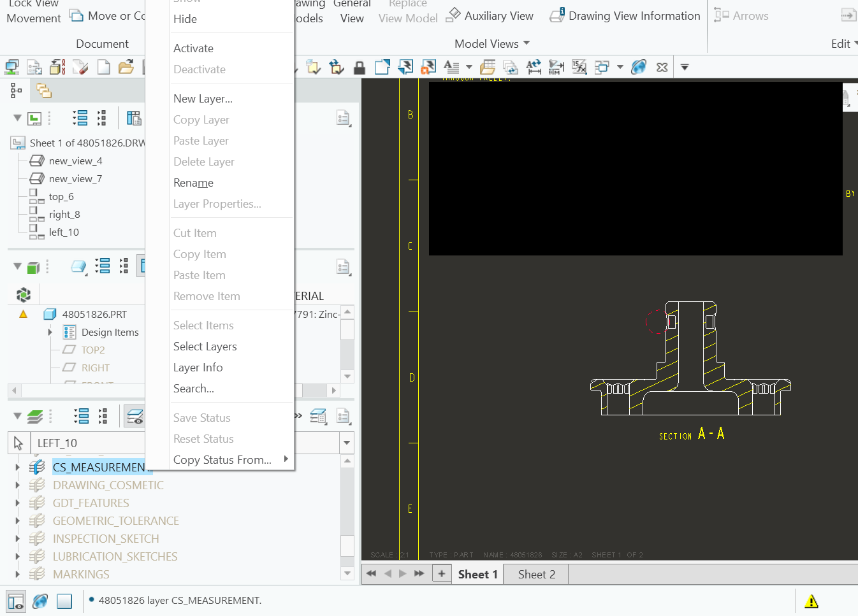Add a new sheet with the plus button
Image resolution: width=858 pixels, height=616 pixels.
pyautogui.click(x=442, y=573)
